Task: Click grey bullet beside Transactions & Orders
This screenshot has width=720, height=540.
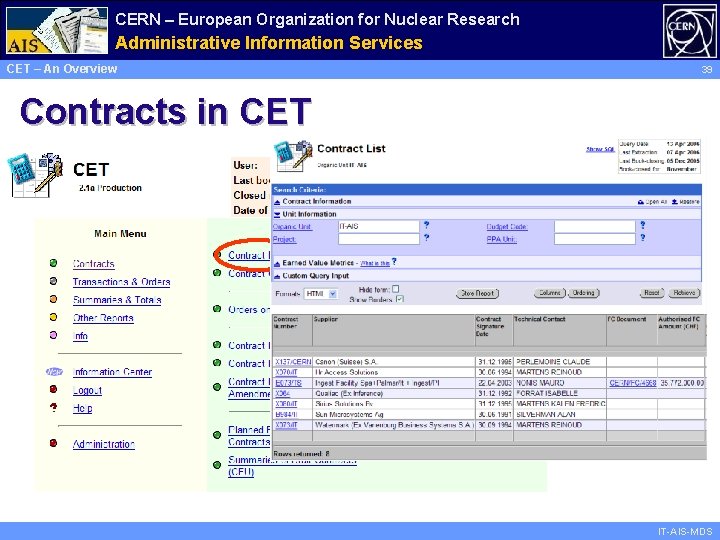Action: [53, 281]
